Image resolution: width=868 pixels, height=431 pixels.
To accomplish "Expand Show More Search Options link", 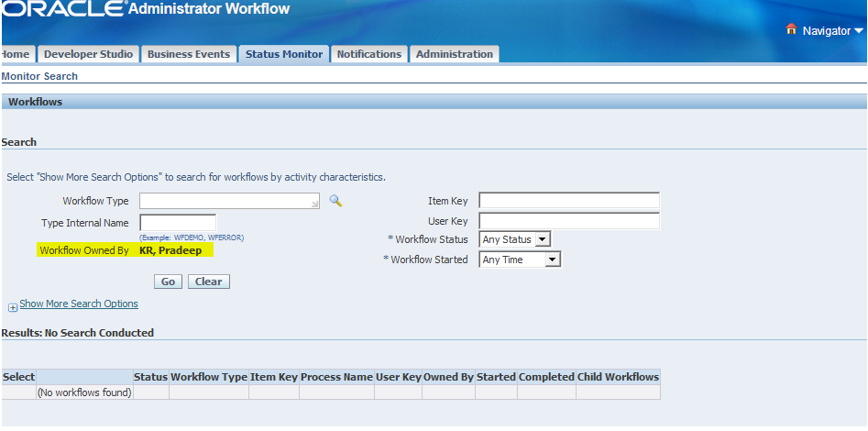I will [79, 304].
